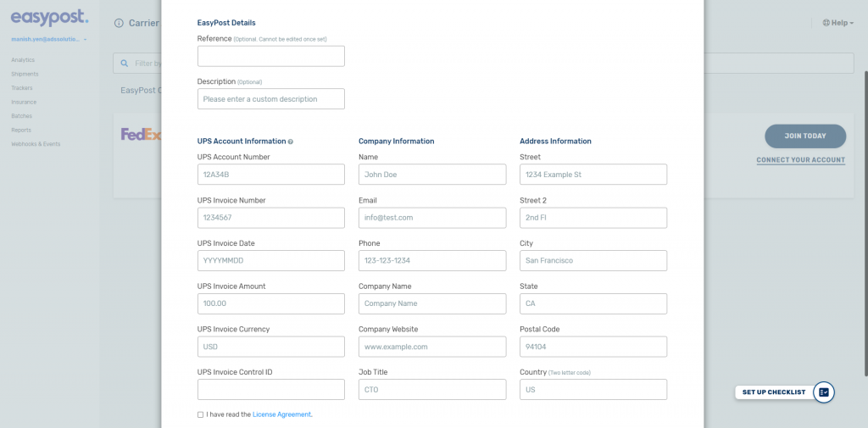Open the EasyPost logo home link
Viewport: 868px width, 428px height.
tap(49, 18)
